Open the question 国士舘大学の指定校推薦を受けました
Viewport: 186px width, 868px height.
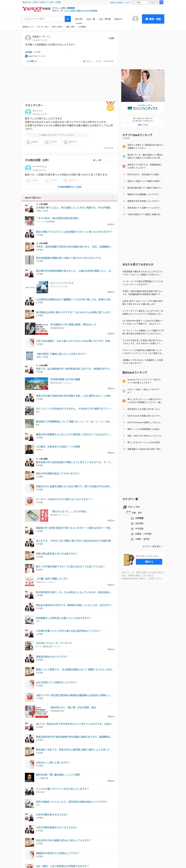[74, 271]
